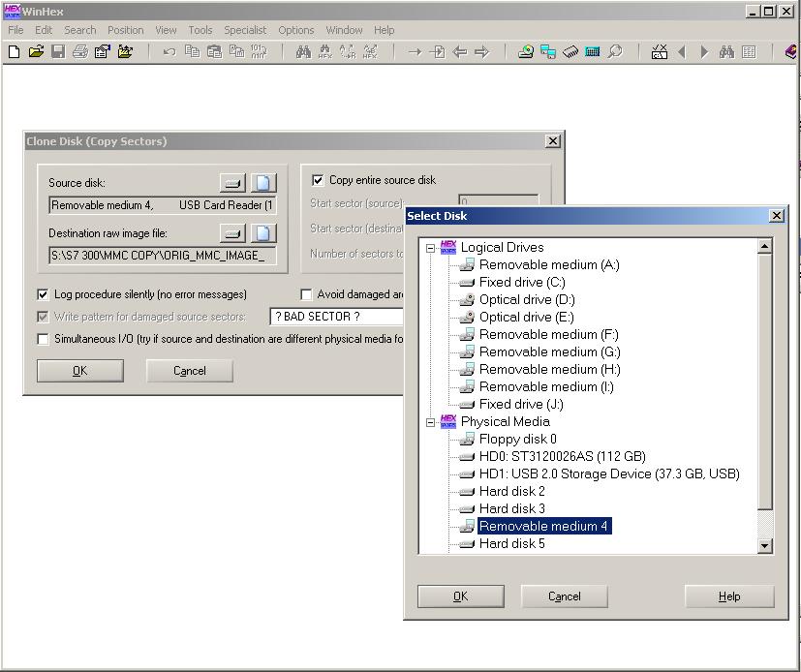Enable Simultaneous I/O checkbox
801x672 pixels.
pos(43,339)
